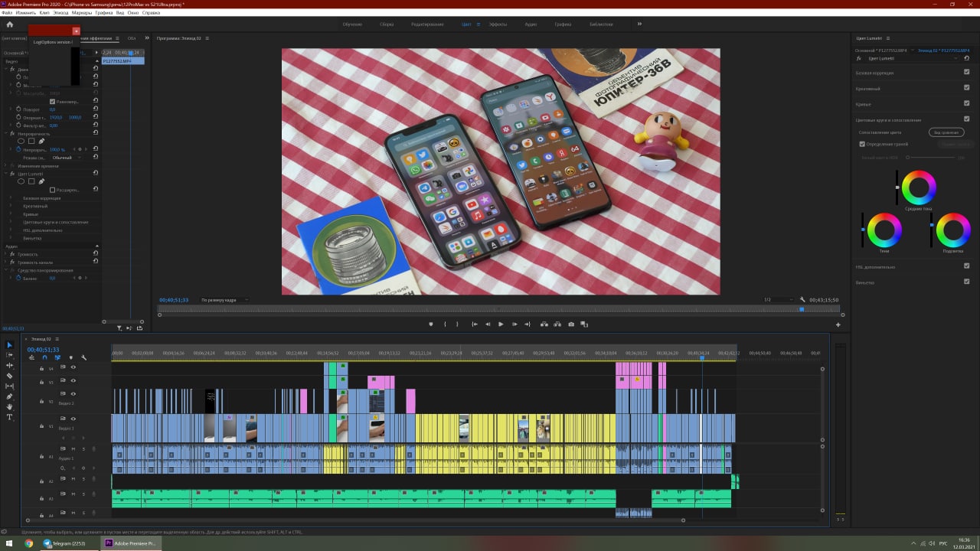Step back one frame

[488, 324]
